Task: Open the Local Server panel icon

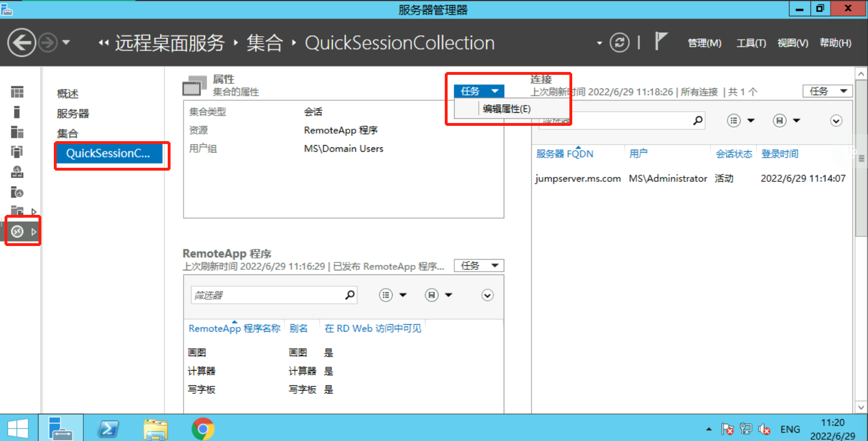Action: pyautogui.click(x=17, y=112)
